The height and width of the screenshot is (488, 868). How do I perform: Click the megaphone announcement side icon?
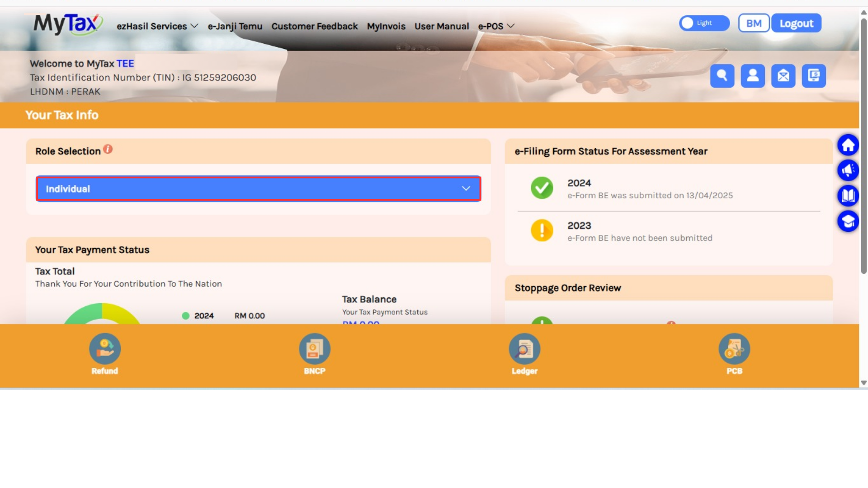coord(848,170)
